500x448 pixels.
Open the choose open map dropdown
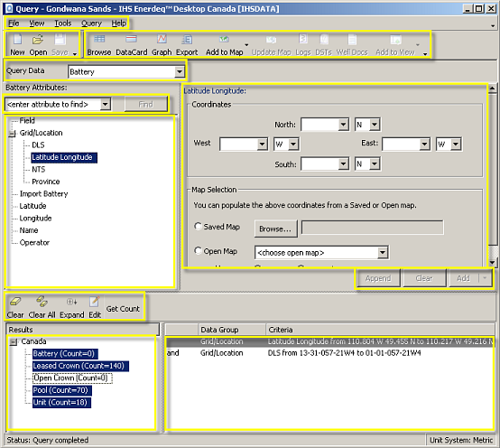383,253
